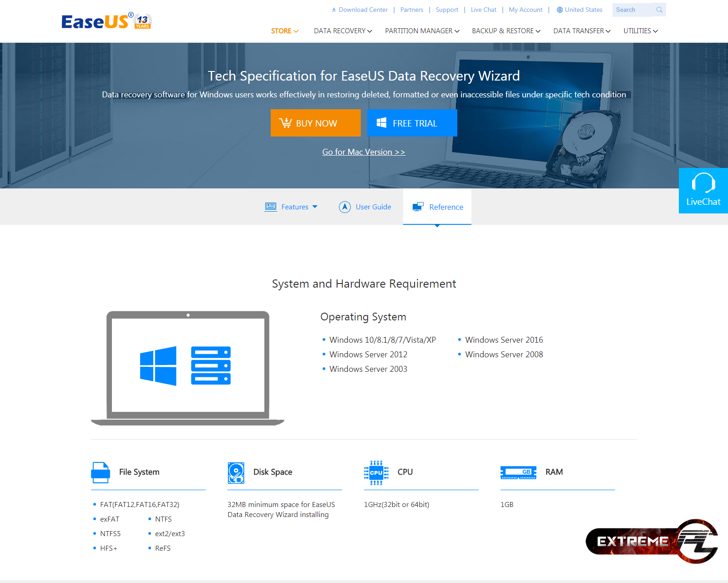The image size is (728, 583).
Task: Click the LiveChat headset icon
Action: pos(703,183)
